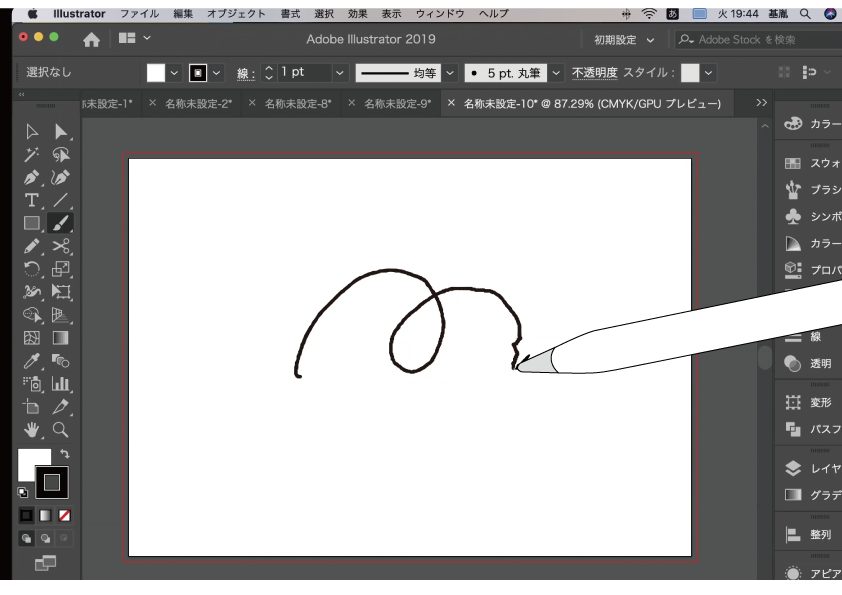Image resolution: width=842 pixels, height=595 pixels.
Task: Pick the Eyedropper tool
Action: 32,361
